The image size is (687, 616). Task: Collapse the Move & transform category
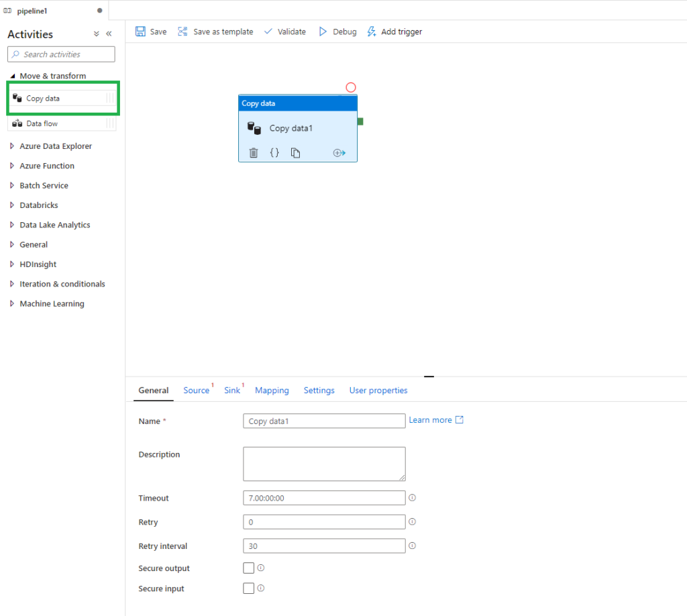tap(13, 76)
